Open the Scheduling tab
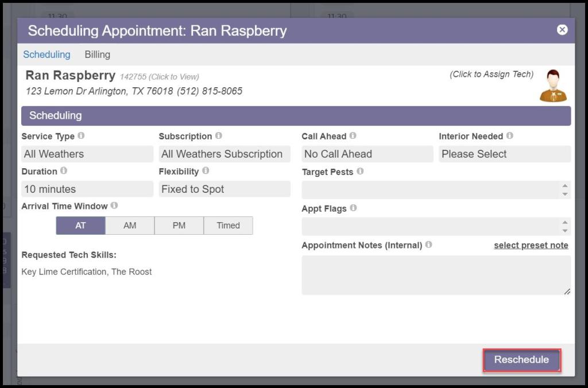Viewport: 588px width, 388px height. 47,55
